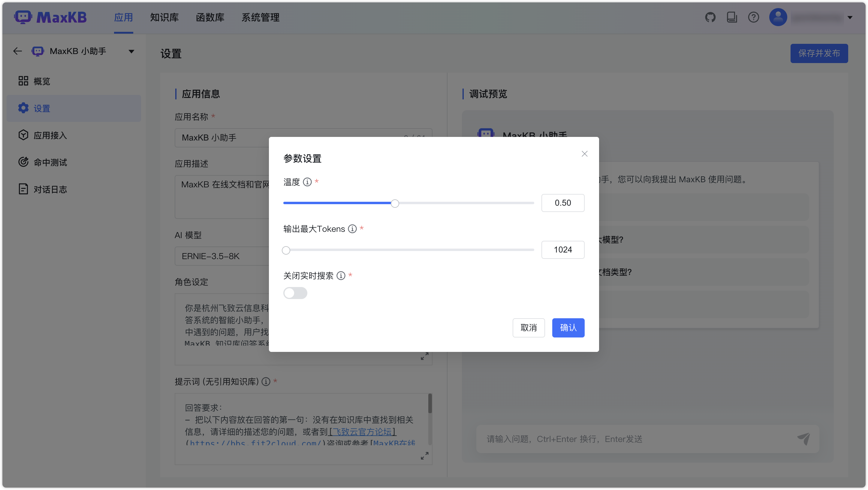868x490 pixels.
Task: Open 应用接入 from the sidebar
Action: tap(49, 135)
